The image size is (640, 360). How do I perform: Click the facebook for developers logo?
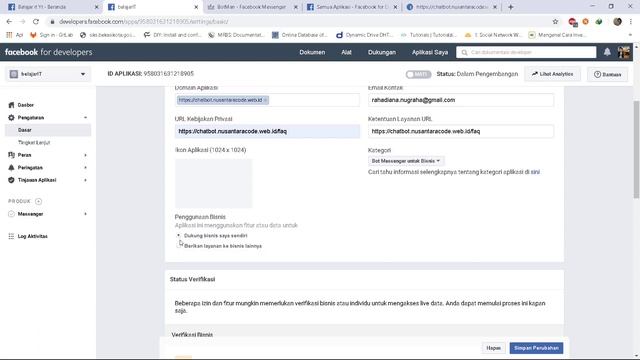click(49, 52)
